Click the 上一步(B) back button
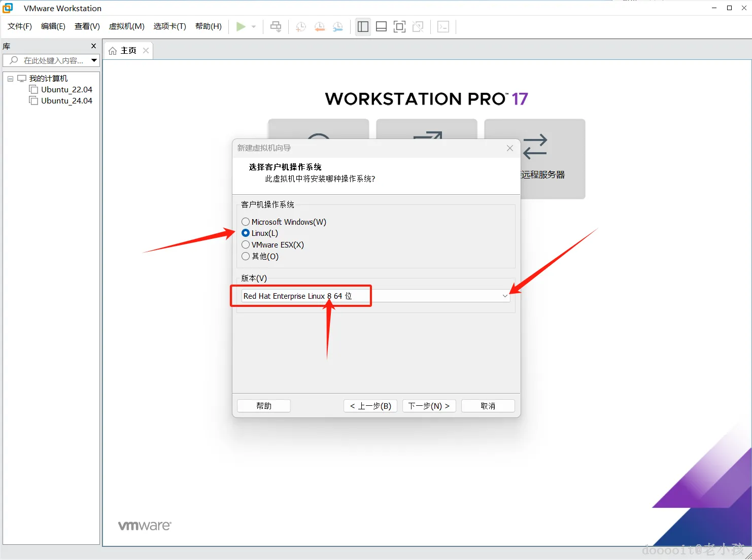 point(370,406)
